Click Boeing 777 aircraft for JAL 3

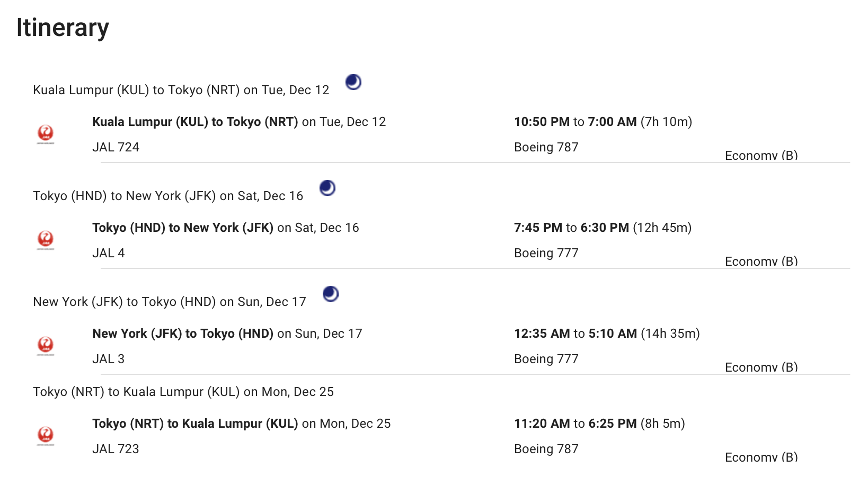[x=546, y=359]
